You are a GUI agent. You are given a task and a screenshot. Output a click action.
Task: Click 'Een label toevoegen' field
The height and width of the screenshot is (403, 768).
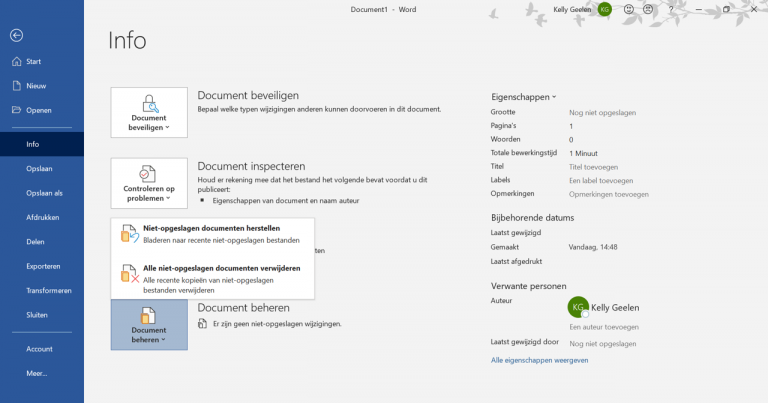point(601,181)
